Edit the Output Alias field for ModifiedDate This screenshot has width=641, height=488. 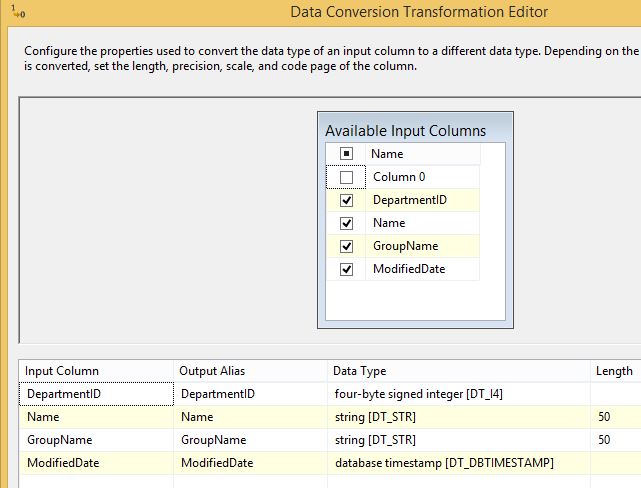[250, 463]
